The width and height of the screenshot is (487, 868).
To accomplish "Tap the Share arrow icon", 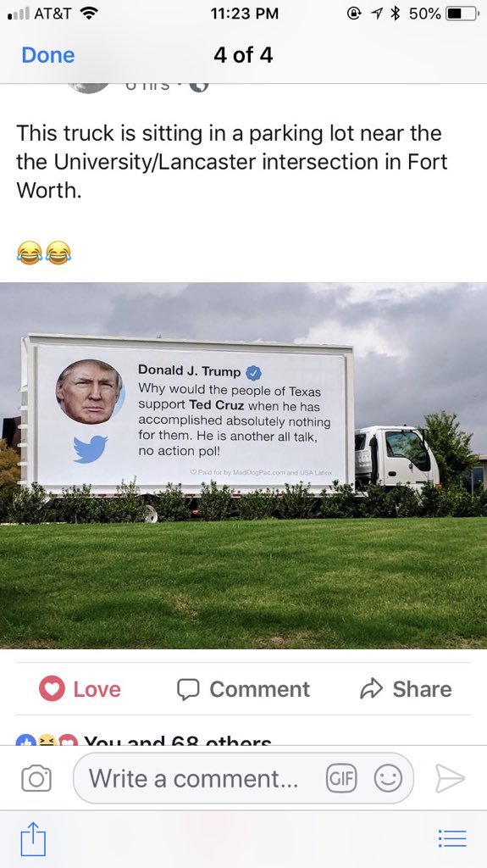I will point(371,688).
